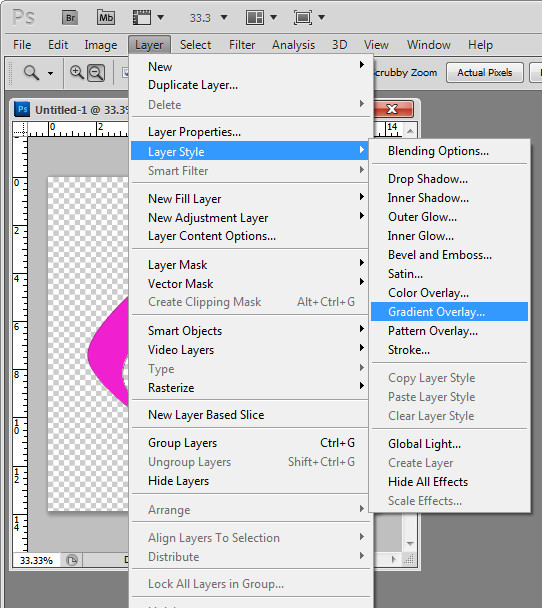The width and height of the screenshot is (542, 608).
Task: Choose Gradient Overlay...
Action: (x=450, y=311)
